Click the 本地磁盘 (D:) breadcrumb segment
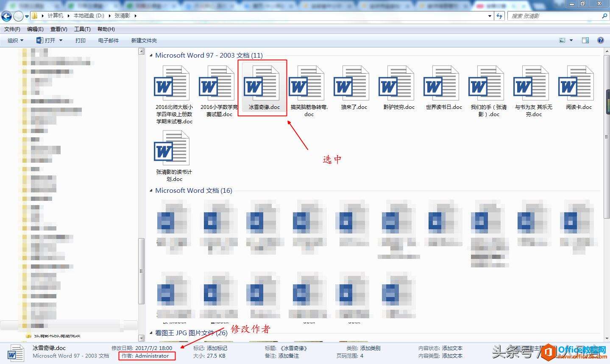610x364 pixels. pyautogui.click(x=89, y=16)
